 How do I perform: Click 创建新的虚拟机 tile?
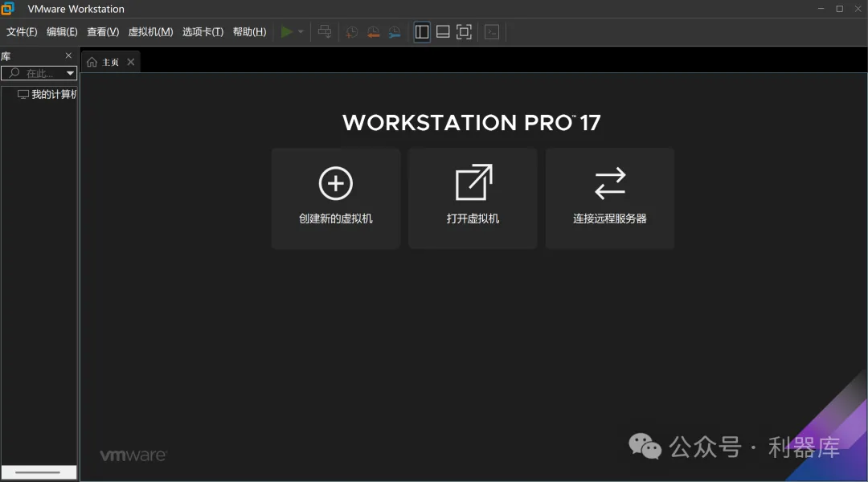[336, 198]
